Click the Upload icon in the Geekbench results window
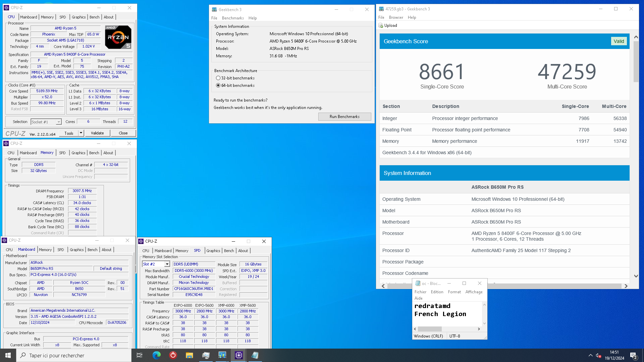Image resolution: width=644 pixels, height=362 pixels. coord(381,25)
